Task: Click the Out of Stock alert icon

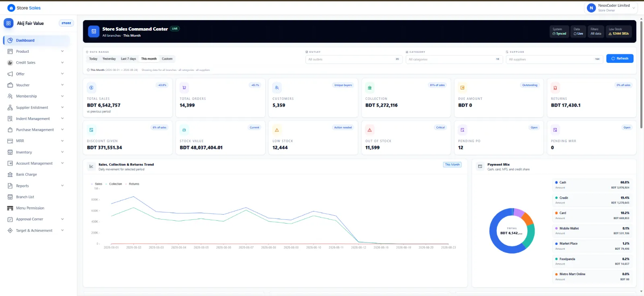Action: pos(369,130)
